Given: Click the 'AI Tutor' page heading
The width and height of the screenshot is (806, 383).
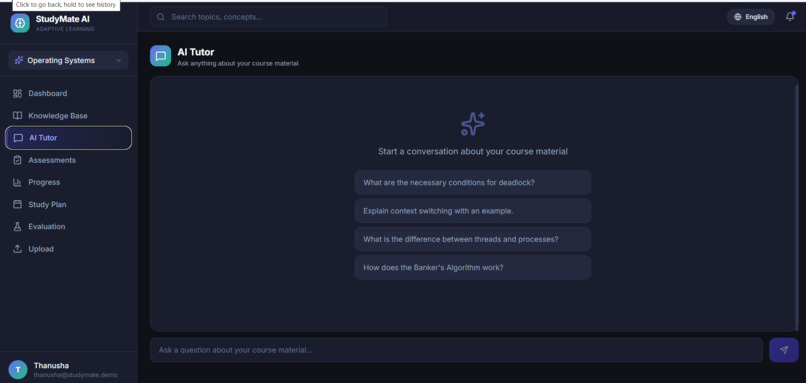Looking at the screenshot, I should click(196, 52).
